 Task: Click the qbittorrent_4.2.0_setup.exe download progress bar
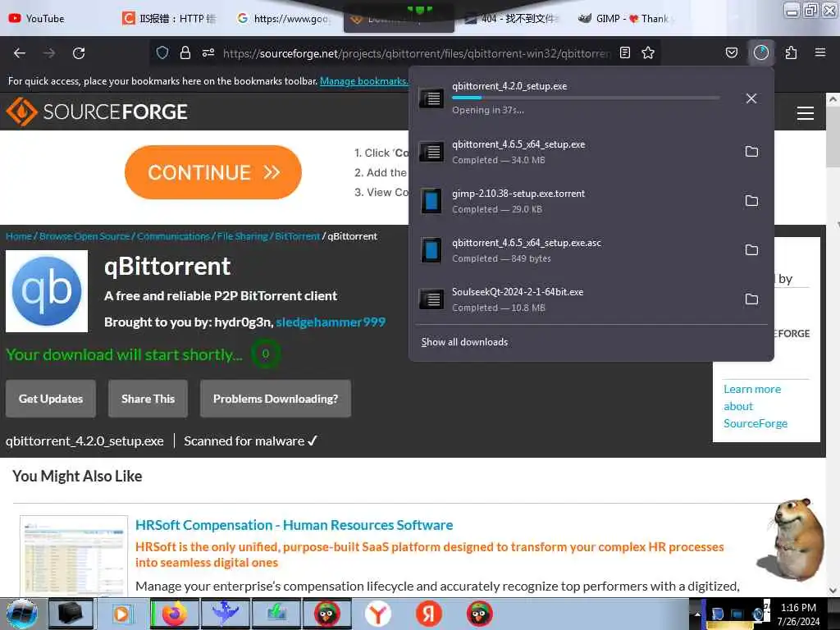(x=586, y=98)
